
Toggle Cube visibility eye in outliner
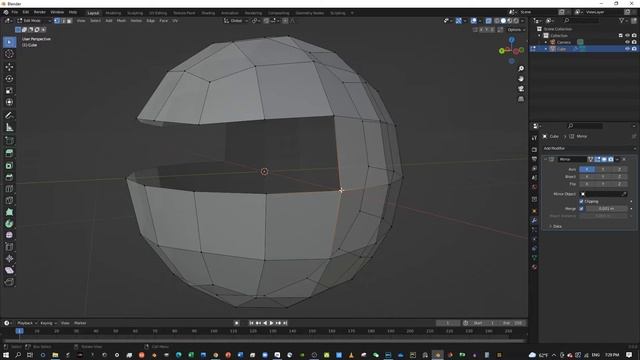627,49
